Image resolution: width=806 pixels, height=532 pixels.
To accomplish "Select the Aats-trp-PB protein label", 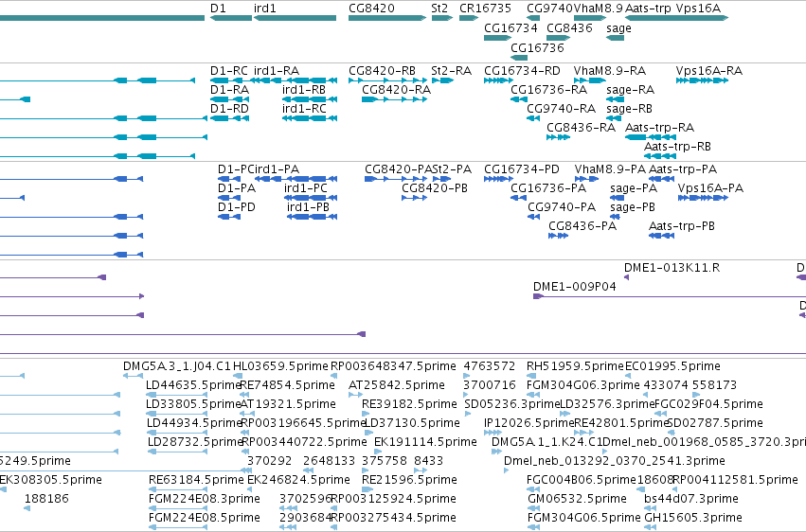I will 682,226.
